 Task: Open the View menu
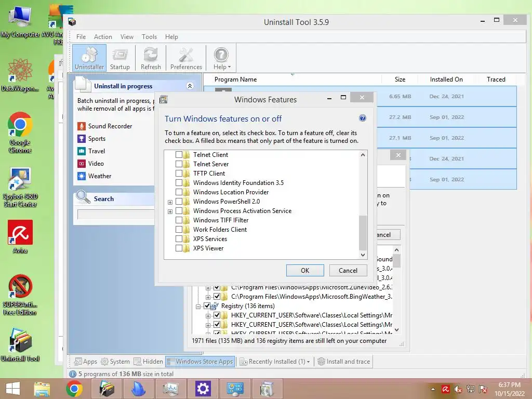coord(127,37)
